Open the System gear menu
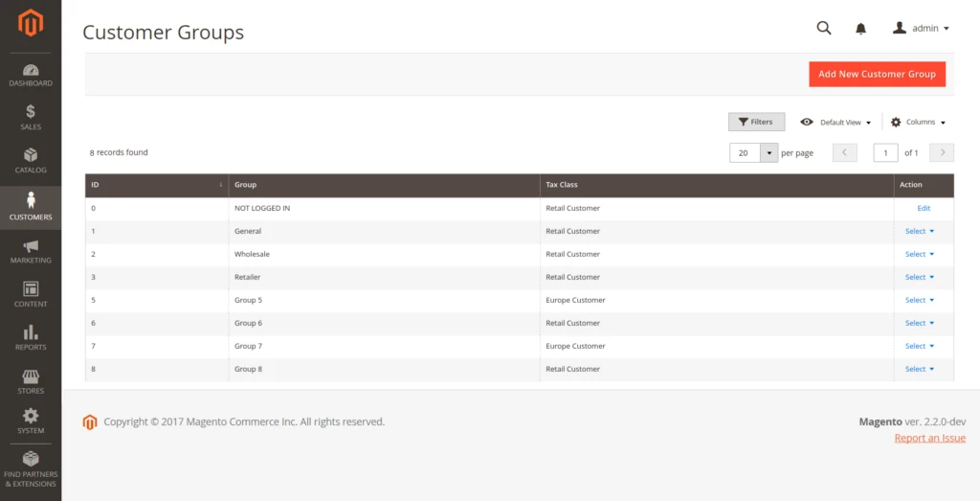The height and width of the screenshot is (501, 980). 31,421
